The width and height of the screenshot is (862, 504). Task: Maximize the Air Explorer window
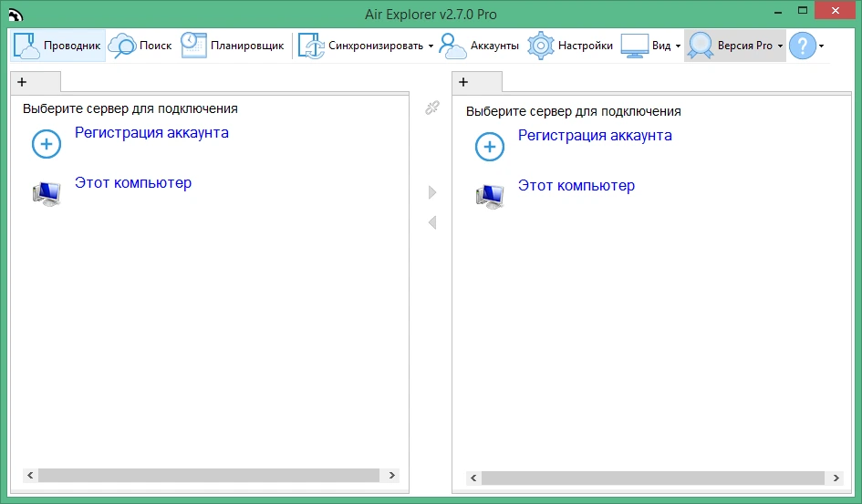803,11
